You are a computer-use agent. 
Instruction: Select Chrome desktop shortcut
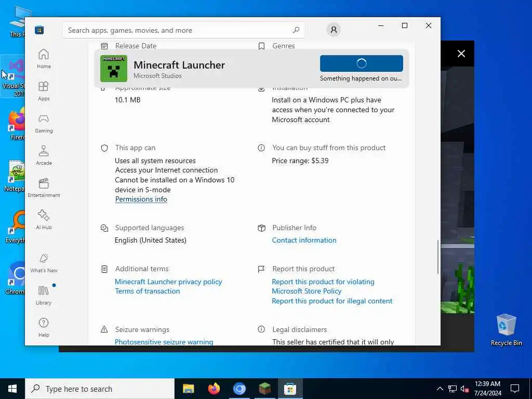click(x=15, y=278)
